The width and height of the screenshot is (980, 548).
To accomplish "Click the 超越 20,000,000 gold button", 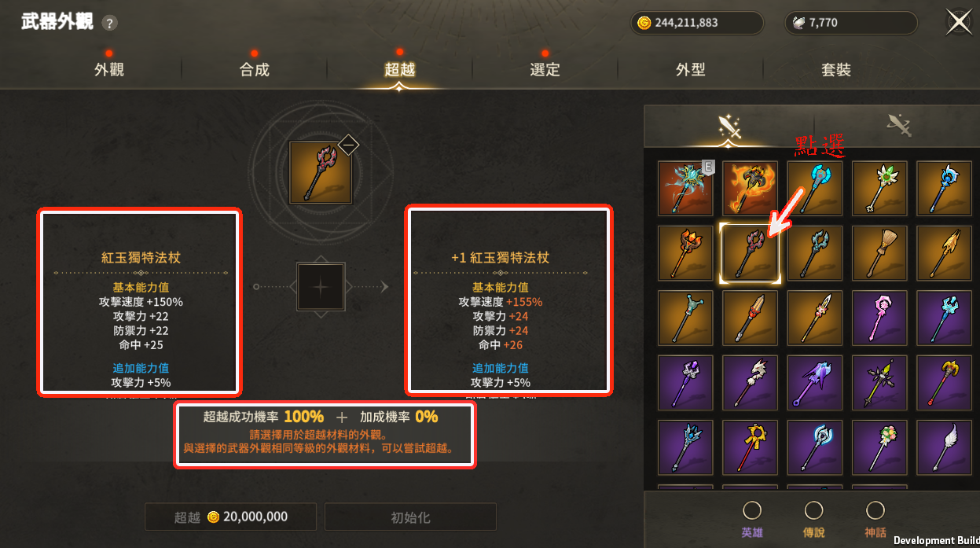I will [230, 517].
